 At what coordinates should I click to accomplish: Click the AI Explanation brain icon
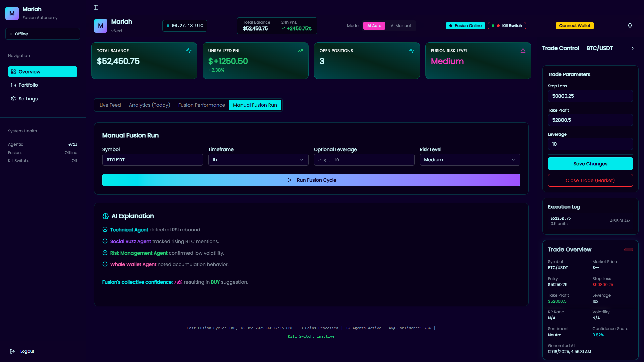(x=106, y=216)
